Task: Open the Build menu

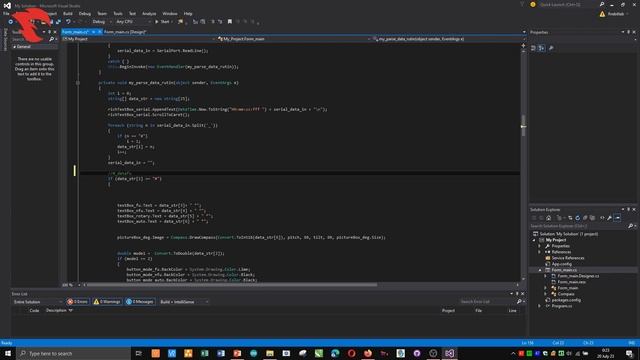Action: pos(68,13)
